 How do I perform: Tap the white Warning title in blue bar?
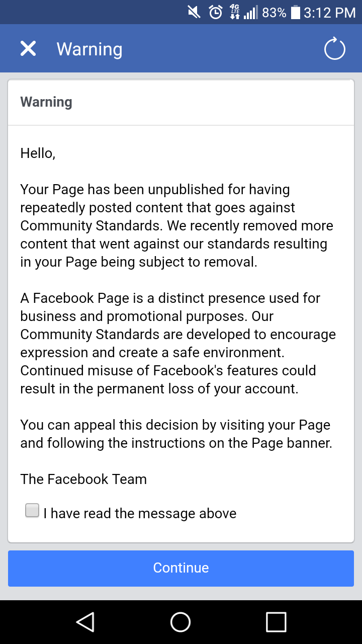pyautogui.click(x=89, y=49)
